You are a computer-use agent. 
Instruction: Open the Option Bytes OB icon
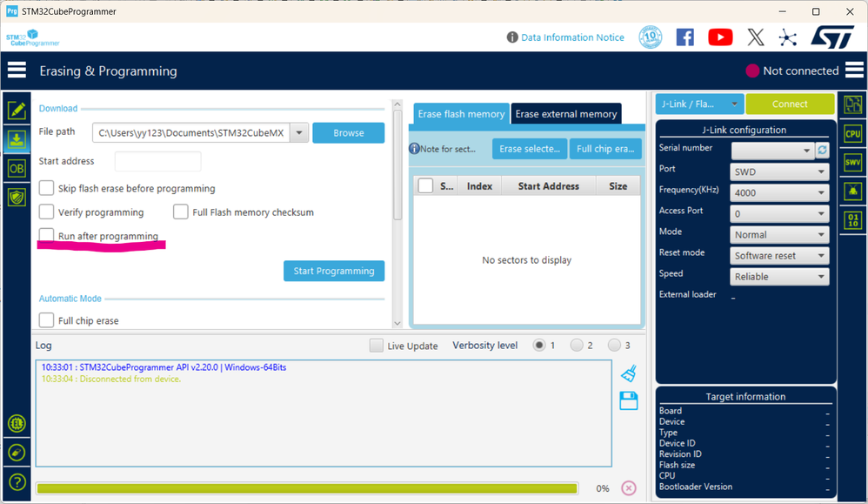(x=17, y=168)
